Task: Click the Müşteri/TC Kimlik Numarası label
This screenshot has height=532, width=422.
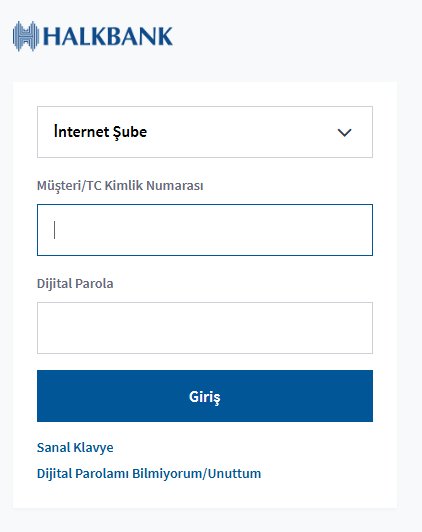Action: point(120,186)
